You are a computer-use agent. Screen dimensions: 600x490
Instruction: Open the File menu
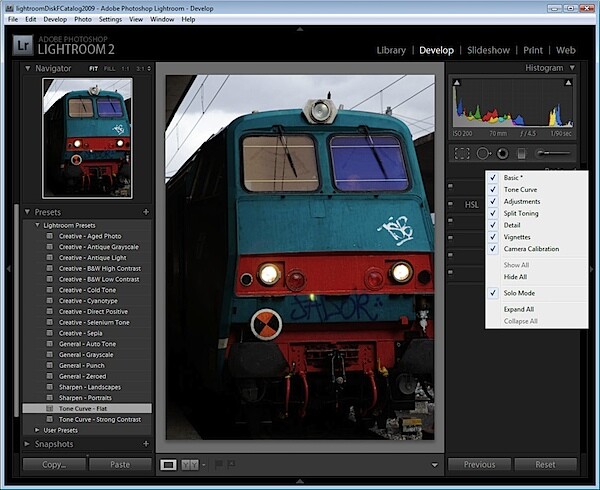13,19
